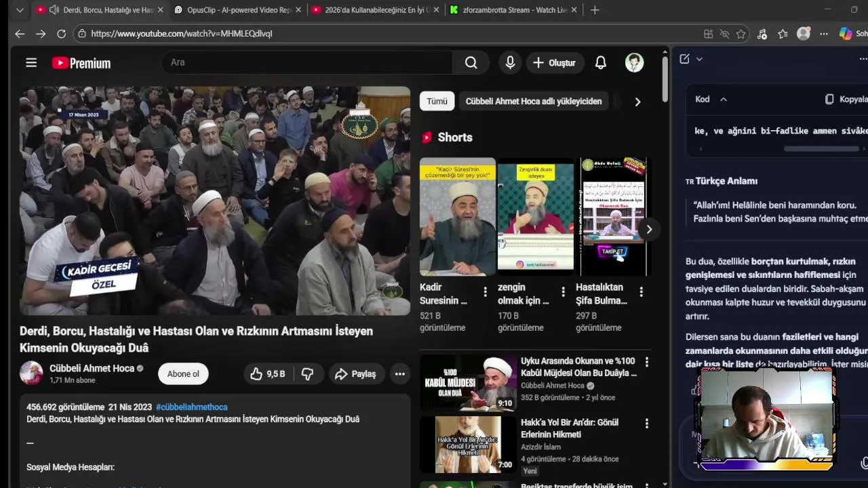
Task: Open the YouTube account avatar menu
Action: pos(634,63)
